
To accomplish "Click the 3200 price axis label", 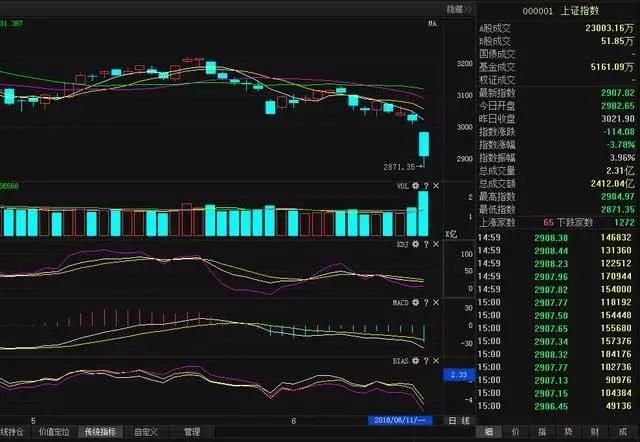I will pyautogui.click(x=464, y=64).
